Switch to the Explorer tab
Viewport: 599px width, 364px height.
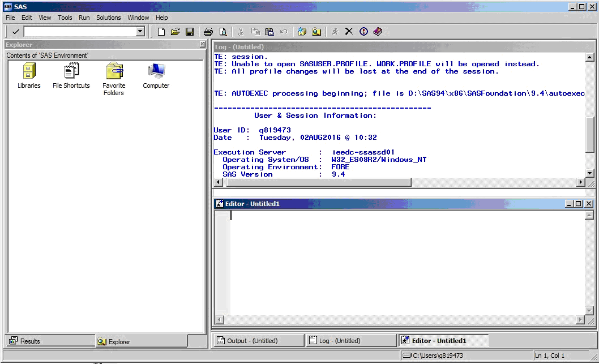(142, 341)
